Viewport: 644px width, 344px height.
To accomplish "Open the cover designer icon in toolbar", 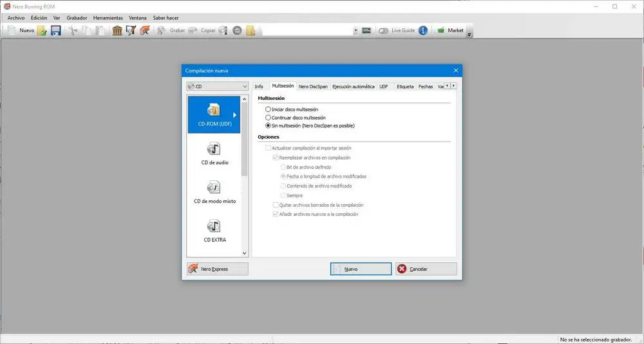I will (131, 30).
